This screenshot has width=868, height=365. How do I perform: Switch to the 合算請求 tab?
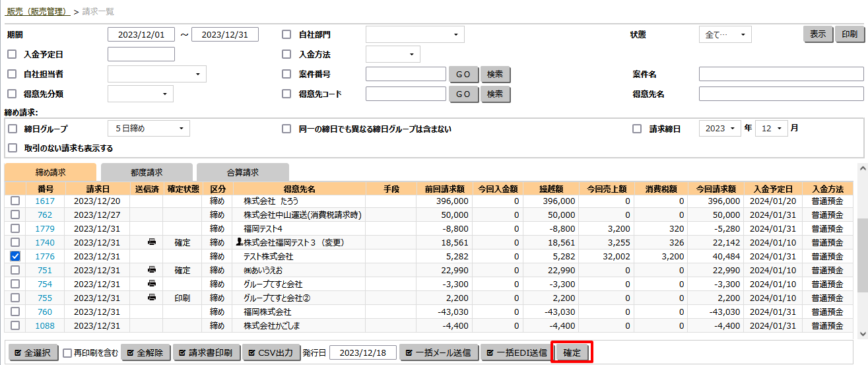coord(242,172)
